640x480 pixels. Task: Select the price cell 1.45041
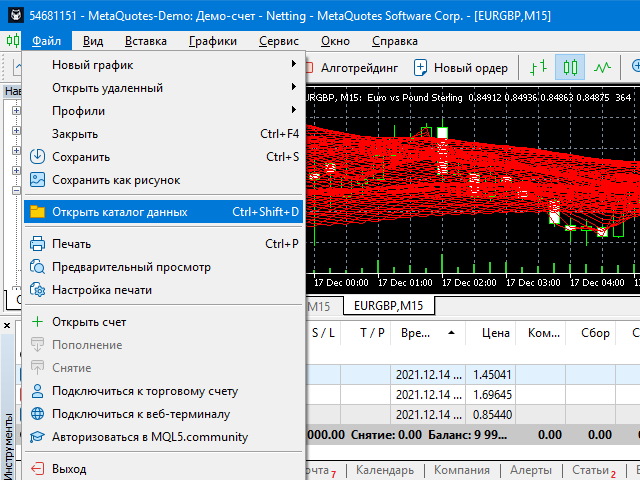tap(491, 375)
